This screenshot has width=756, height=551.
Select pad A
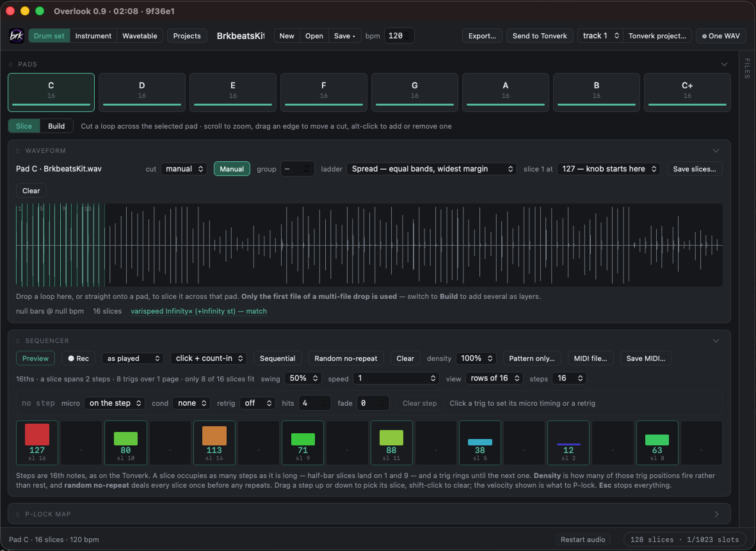tap(505, 92)
